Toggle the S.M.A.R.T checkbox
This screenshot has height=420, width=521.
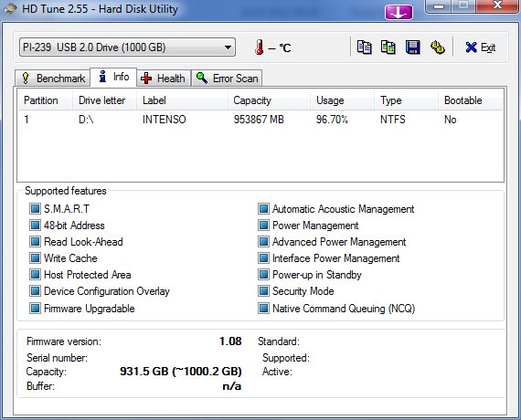(x=35, y=209)
